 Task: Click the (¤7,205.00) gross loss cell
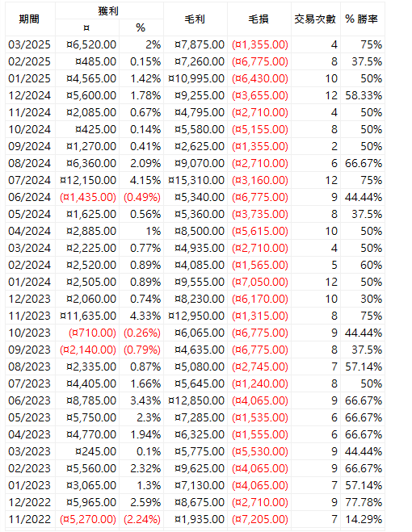259,519
